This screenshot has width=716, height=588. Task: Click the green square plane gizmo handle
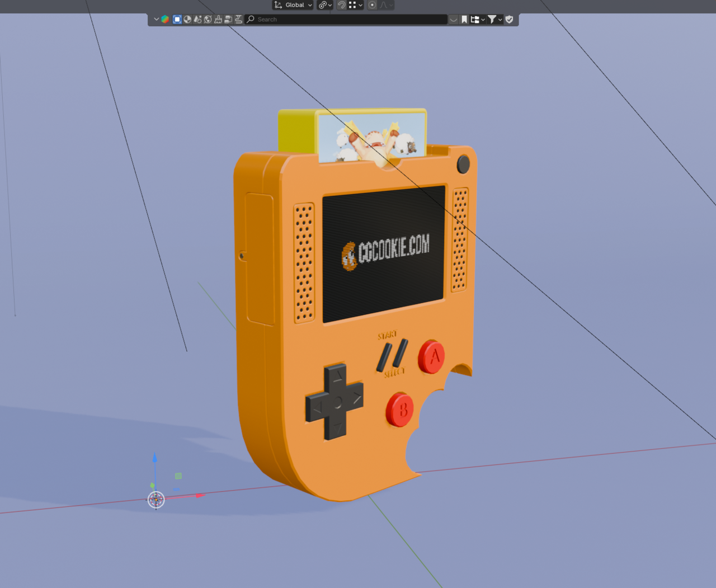pyautogui.click(x=178, y=476)
